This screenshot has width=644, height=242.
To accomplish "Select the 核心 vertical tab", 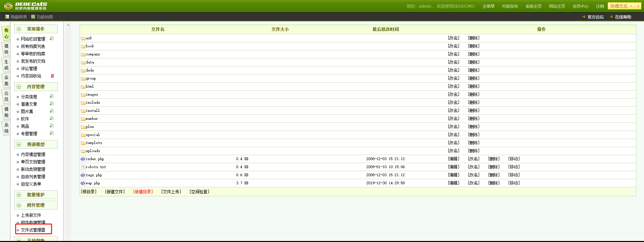I will point(6,33).
